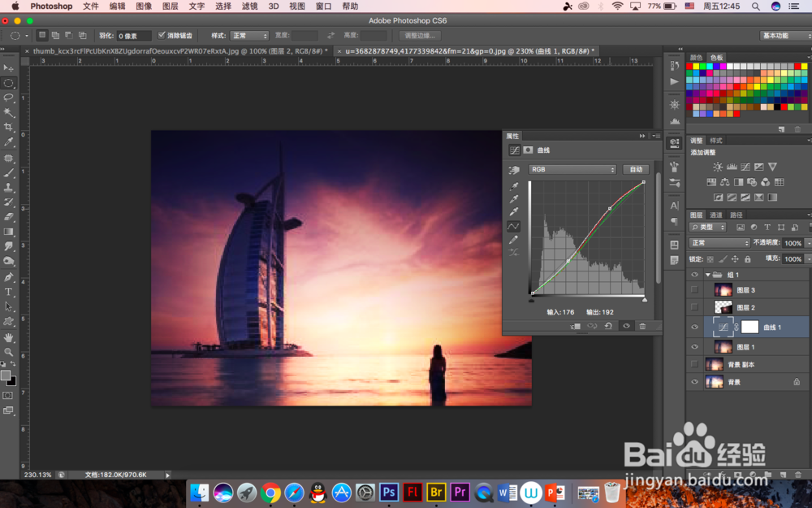Choose the white point eyedropper in Curves
This screenshot has width=812, height=508.
(x=514, y=212)
